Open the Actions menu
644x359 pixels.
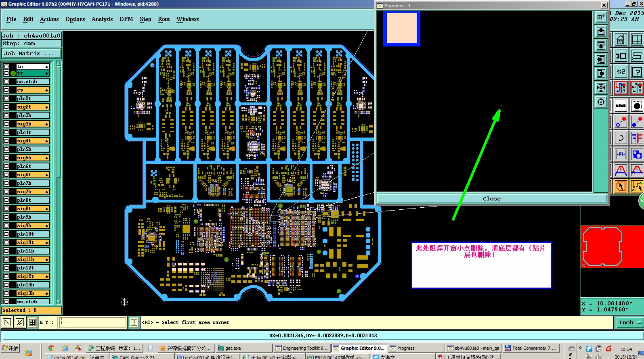point(49,19)
